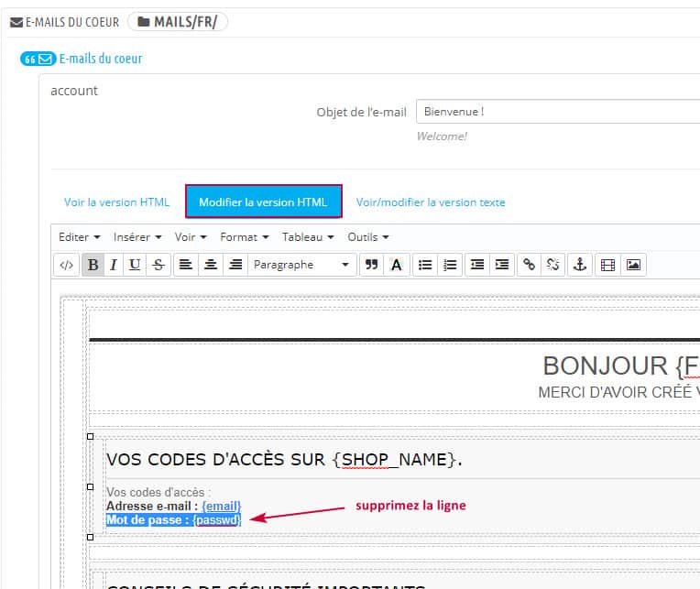Open the source code view icon

(66, 265)
